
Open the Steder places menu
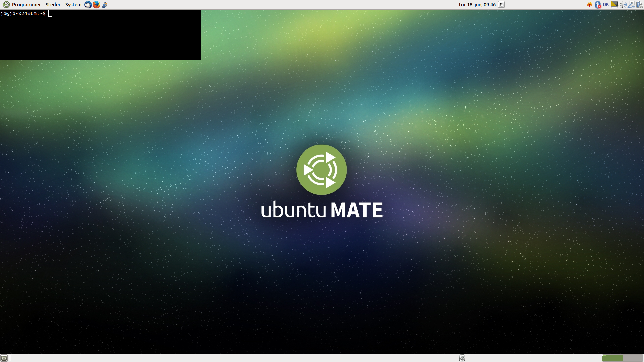[x=53, y=5]
